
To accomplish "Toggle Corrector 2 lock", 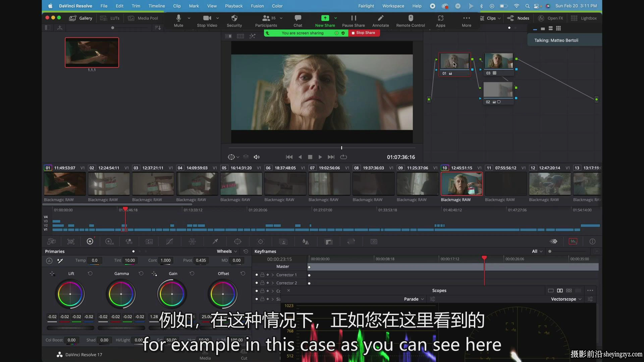I will point(262,283).
